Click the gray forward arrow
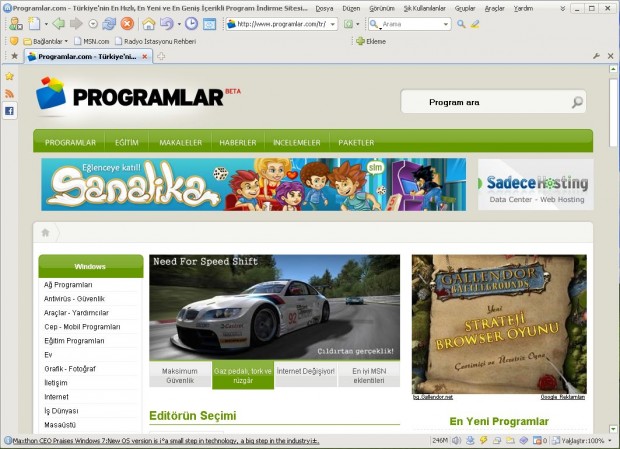 (x=76, y=24)
